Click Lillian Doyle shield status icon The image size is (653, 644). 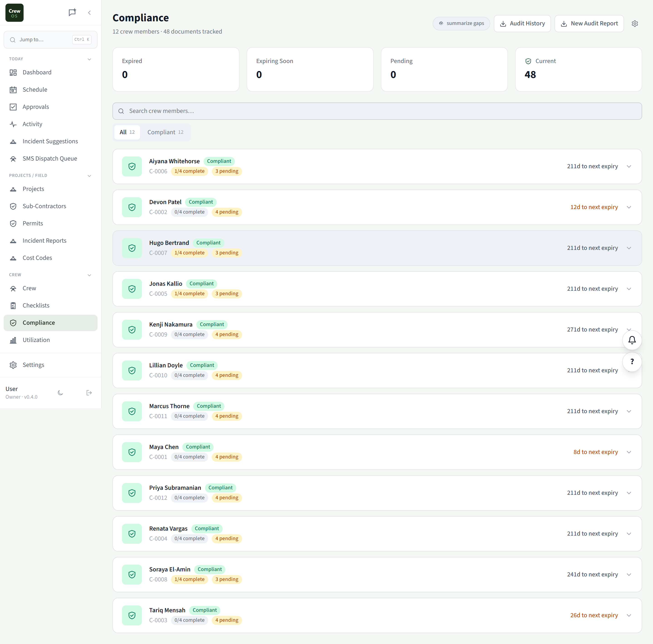(132, 371)
